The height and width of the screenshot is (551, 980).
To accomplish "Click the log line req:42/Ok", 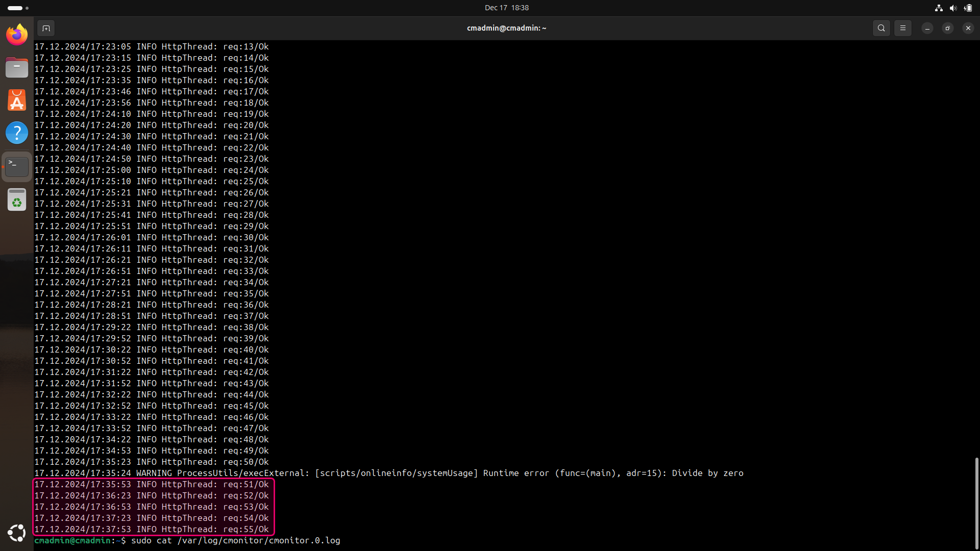I will coord(152,372).
